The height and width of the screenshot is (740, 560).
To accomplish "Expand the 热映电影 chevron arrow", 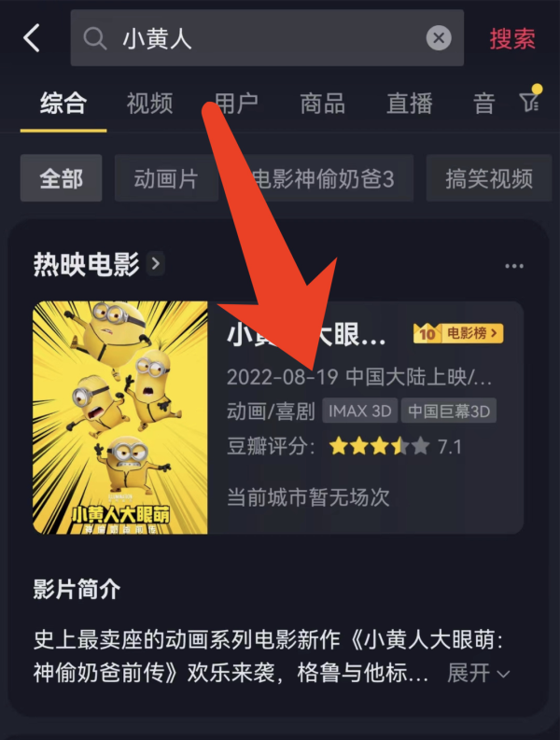I will point(156,263).
